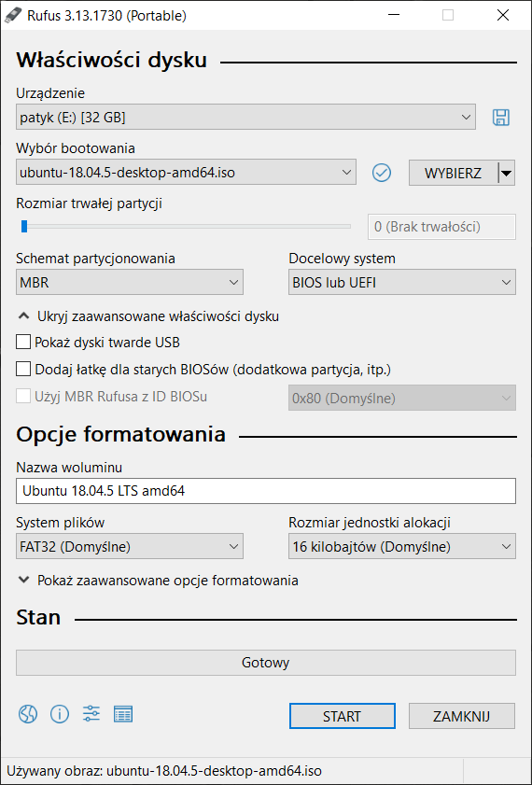Click the WYBIERZ button

click(x=454, y=174)
